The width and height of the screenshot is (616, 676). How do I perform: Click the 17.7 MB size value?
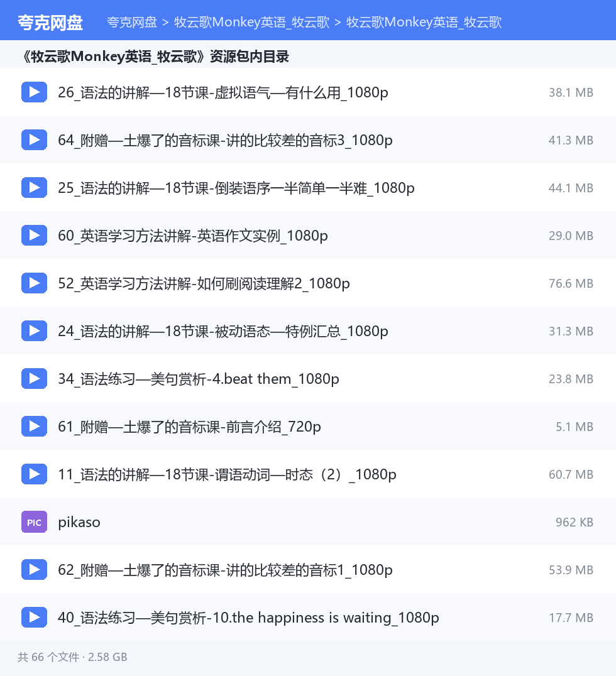(x=571, y=618)
